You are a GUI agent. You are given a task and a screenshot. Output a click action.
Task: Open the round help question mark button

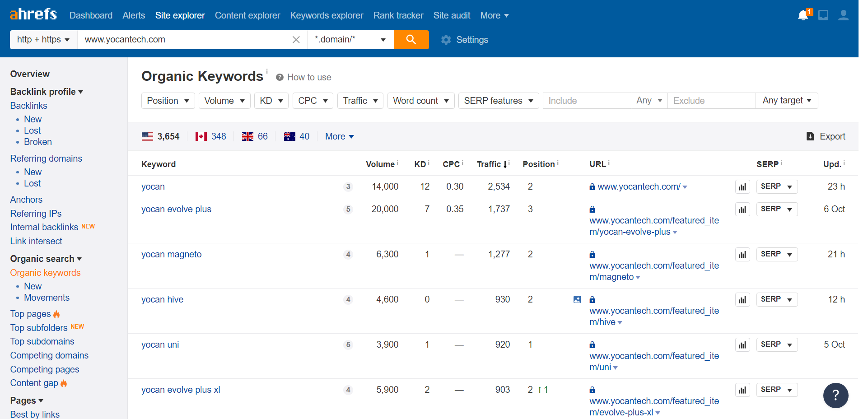click(835, 396)
